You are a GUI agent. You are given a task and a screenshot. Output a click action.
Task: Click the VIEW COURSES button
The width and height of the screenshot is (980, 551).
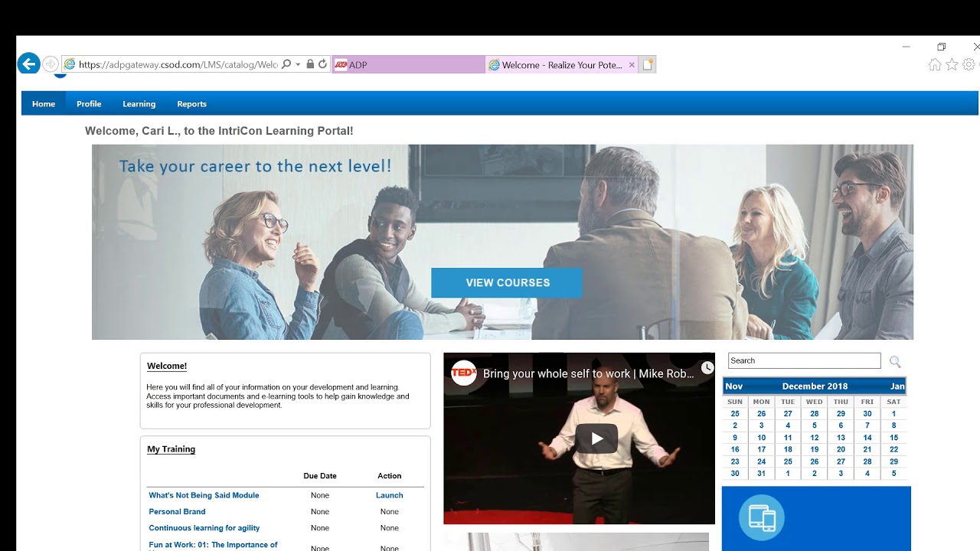click(x=507, y=282)
